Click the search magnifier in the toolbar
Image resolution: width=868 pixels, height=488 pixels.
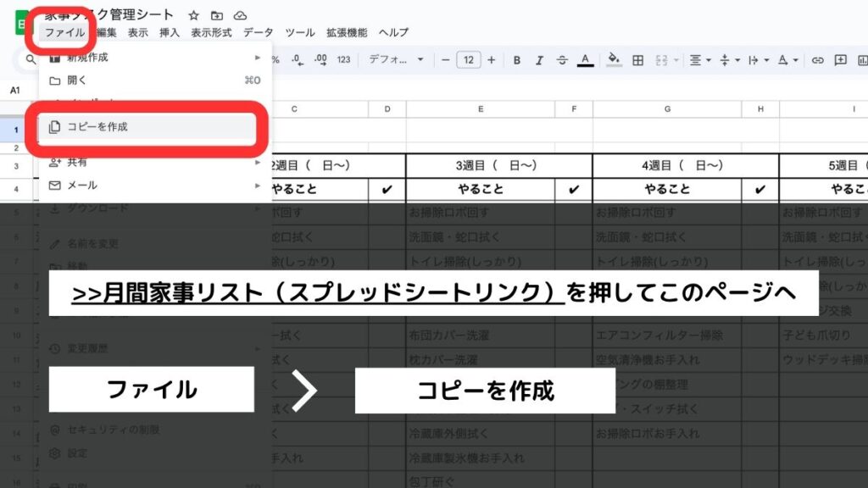click(31, 58)
